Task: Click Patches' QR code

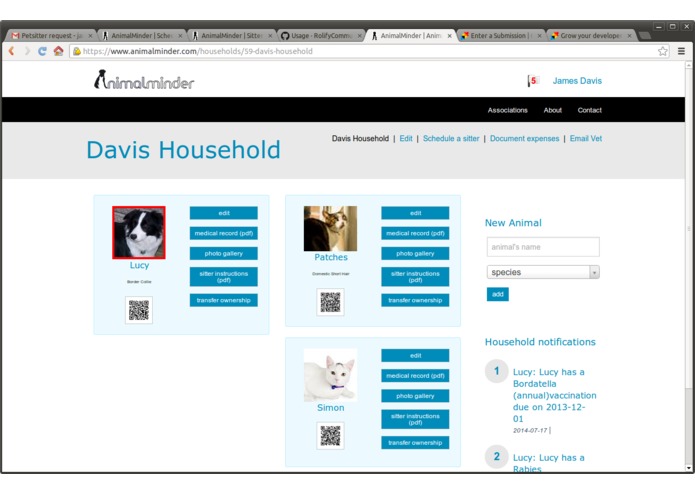Action: point(330,302)
